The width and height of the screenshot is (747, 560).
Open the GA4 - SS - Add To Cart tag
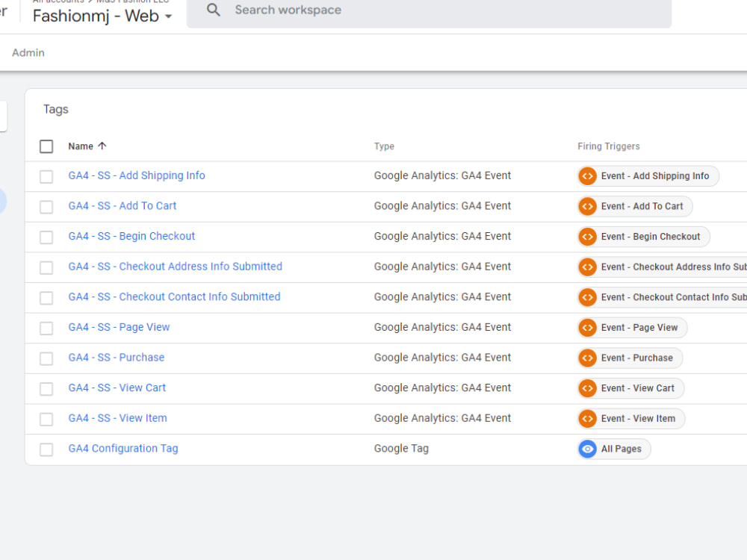tap(122, 205)
